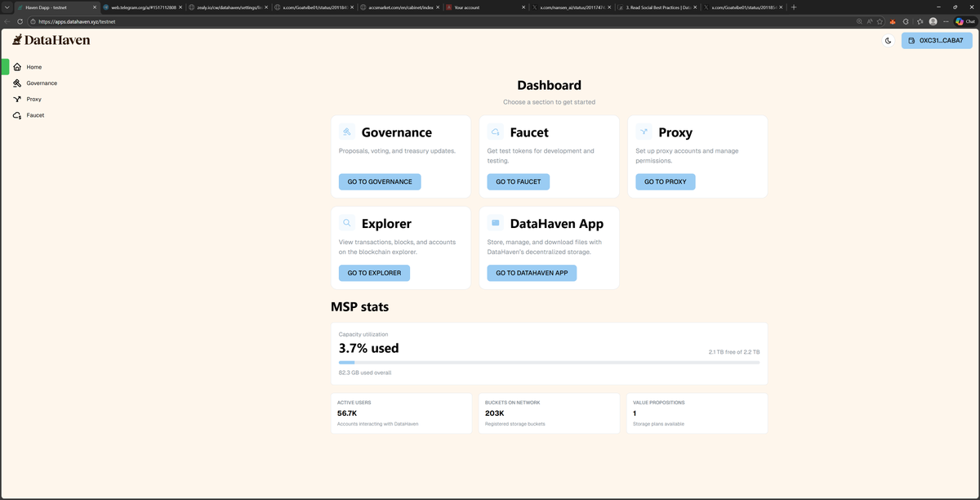Image resolution: width=980 pixels, height=500 pixels.
Task: Select Home in the sidebar
Action: (x=33, y=67)
